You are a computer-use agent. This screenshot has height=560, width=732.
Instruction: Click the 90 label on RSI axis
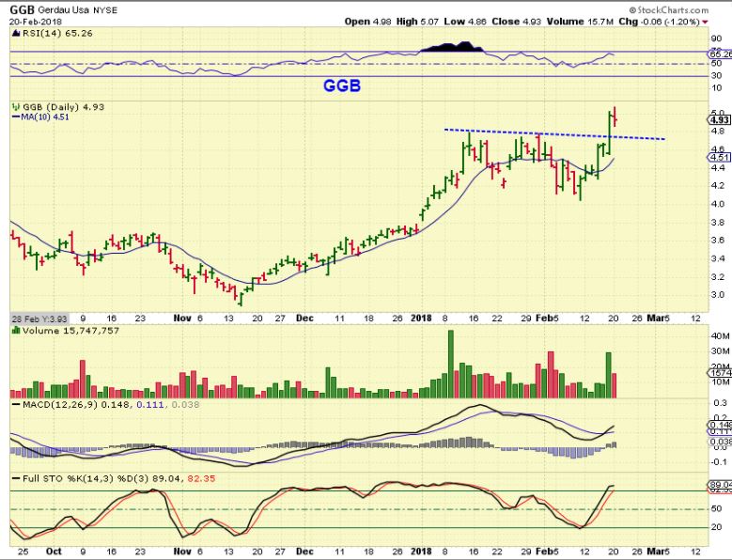pos(716,39)
